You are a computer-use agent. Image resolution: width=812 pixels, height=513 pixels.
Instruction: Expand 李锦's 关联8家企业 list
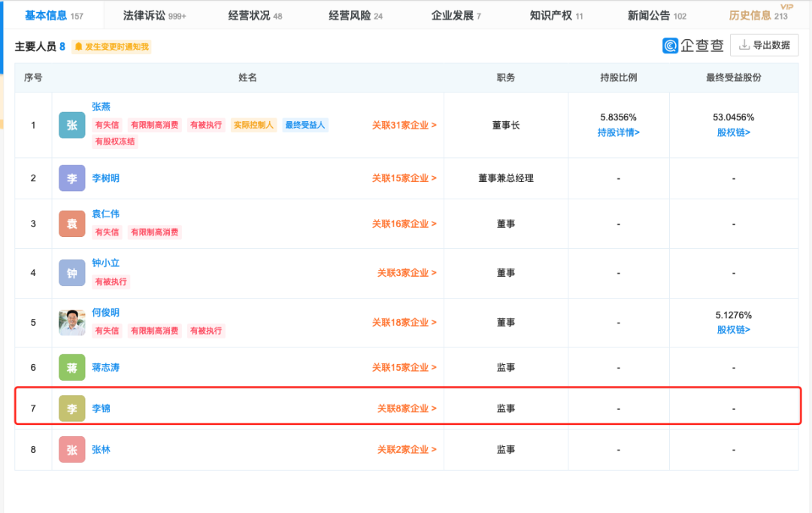pyautogui.click(x=406, y=408)
